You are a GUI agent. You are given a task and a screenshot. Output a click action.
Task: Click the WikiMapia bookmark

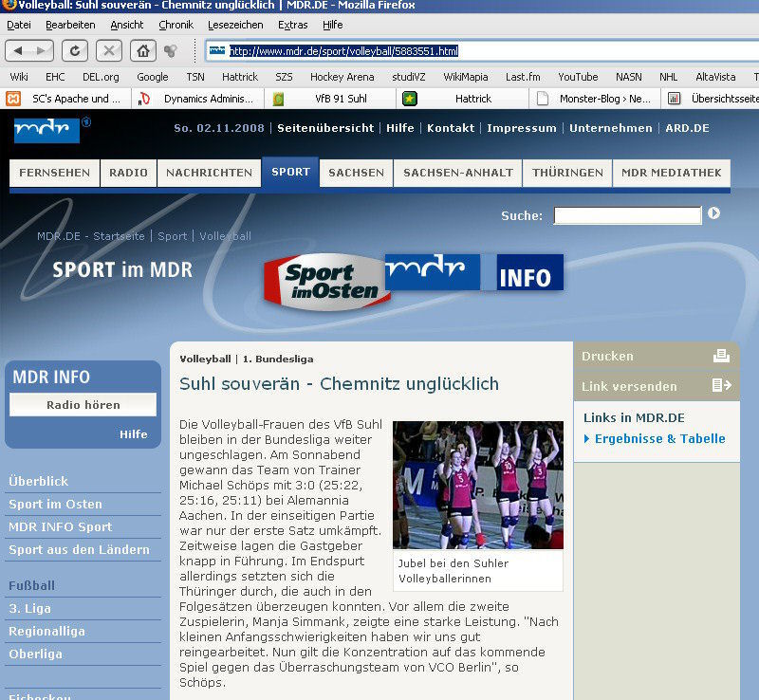click(466, 77)
